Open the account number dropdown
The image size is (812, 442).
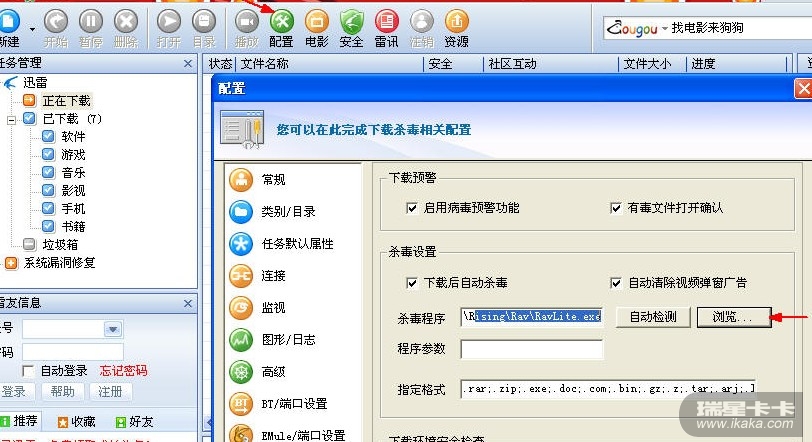tap(113, 329)
